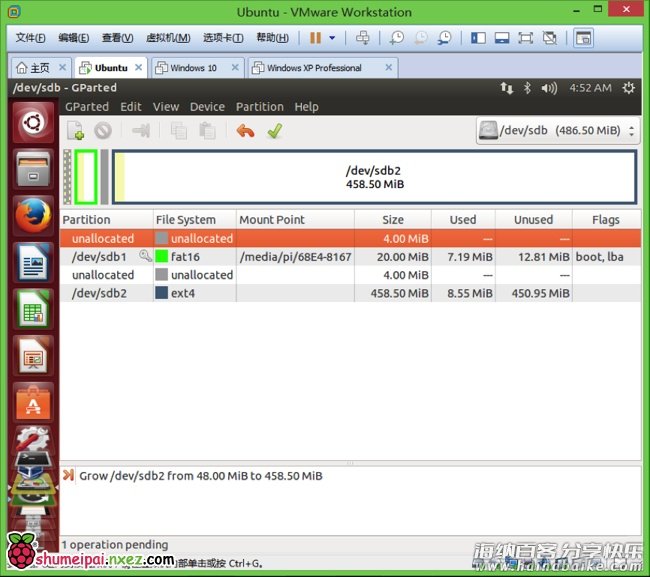Toggle VMware thumbnail bar icon

tap(502, 38)
